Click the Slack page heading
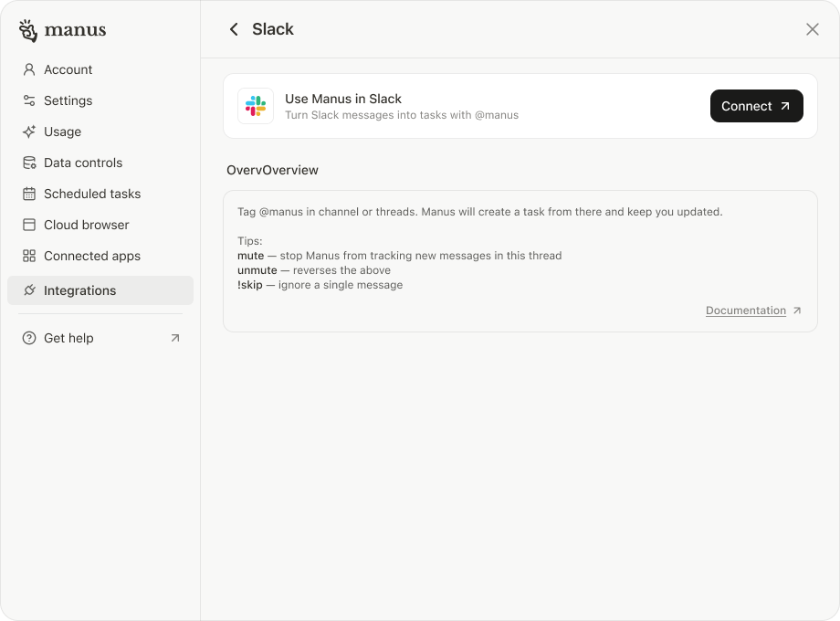This screenshot has width=840, height=621. pyautogui.click(x=273, y=29)
